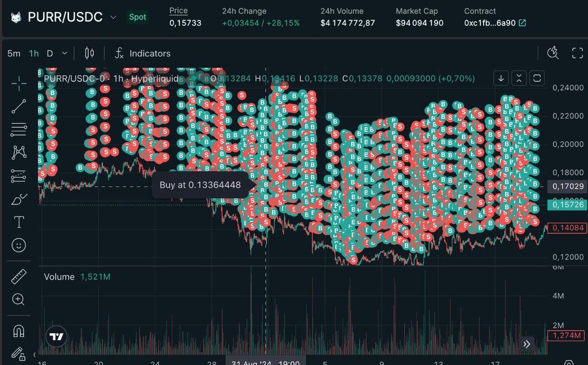Click the Volume indicator legend label
The image size is (588, 365).
tap(59, 277)
